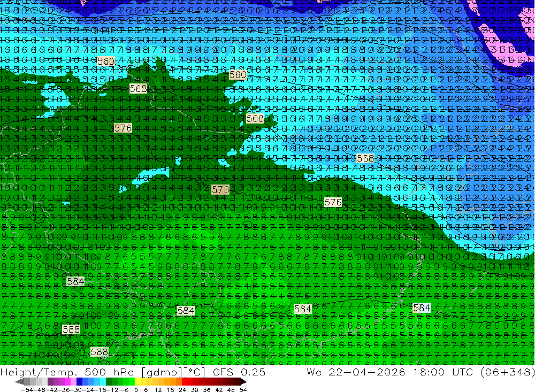Click the leftmost "584" contour label
The height and width of the screenshot is (392, 535).
75,281
